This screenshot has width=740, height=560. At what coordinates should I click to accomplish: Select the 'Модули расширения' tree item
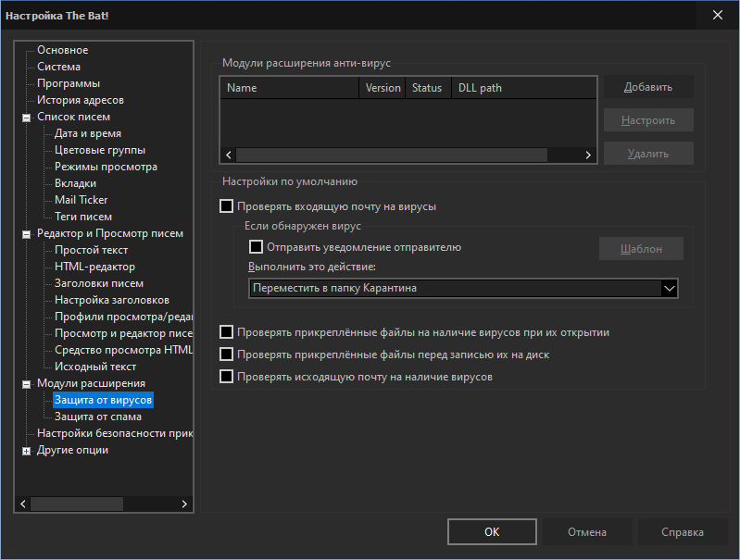click(91, 383)
